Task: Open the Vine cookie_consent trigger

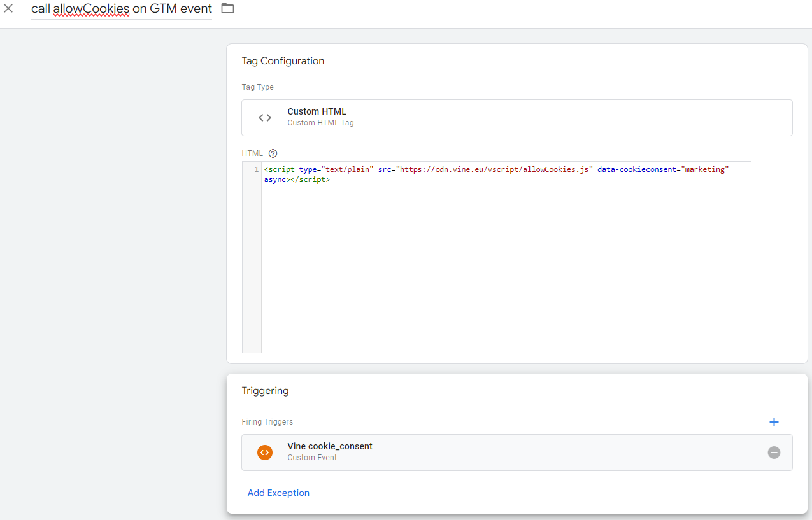Action: (x=517, y=453)
